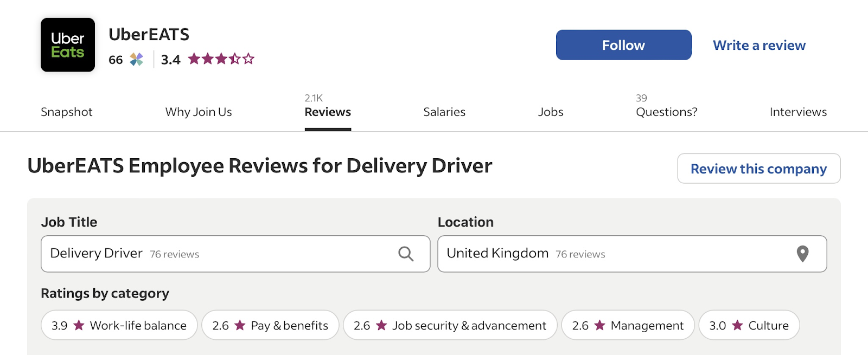Screen dimensions: 868x355
Task: Click the 3.4 star rating icons
Action: pyautogui.click(x=221, y=59)
